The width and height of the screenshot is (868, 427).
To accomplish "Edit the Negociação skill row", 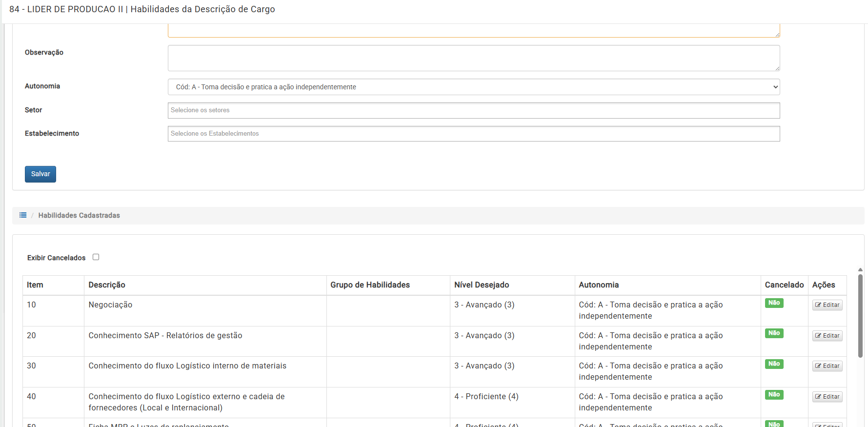I will click(827, 305).
